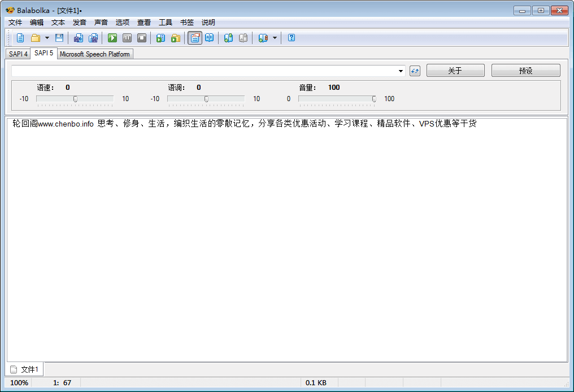
Task: Click the 语速 rate slider thumb
Action: pyautogui.click(x=75, y=99)
